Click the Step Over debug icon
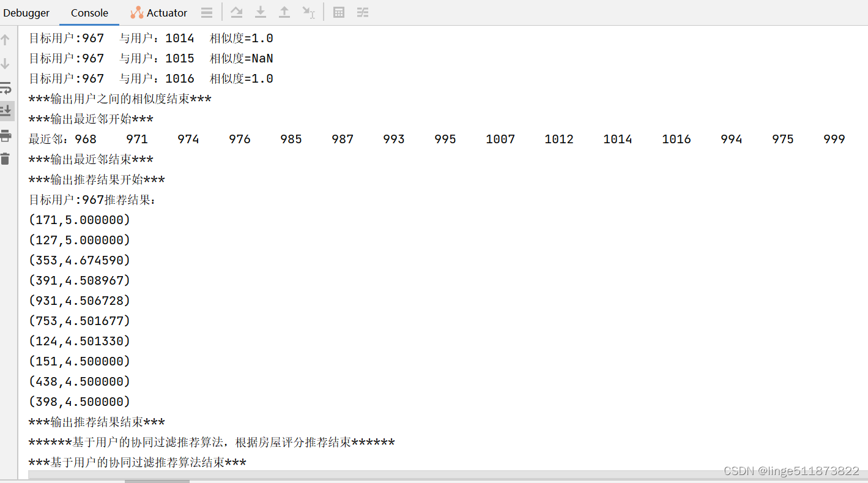This screenshot has width=868, height=483. 236,12
